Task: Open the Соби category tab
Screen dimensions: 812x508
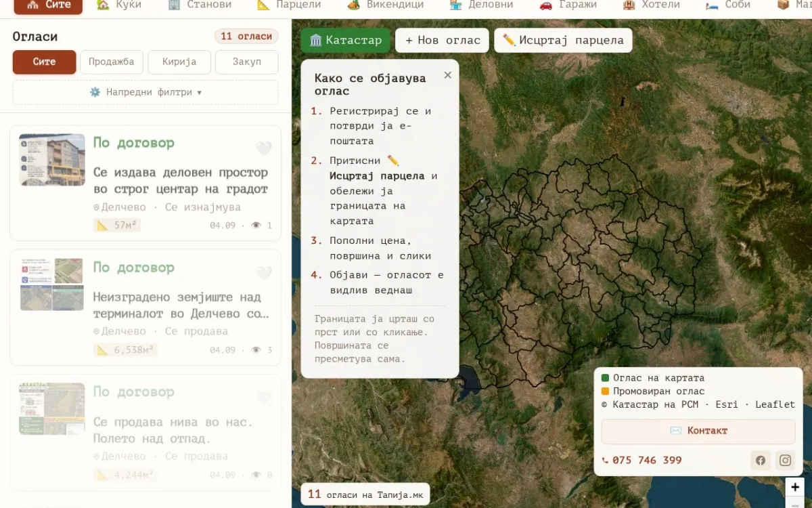Action: [x=728, y=5]
